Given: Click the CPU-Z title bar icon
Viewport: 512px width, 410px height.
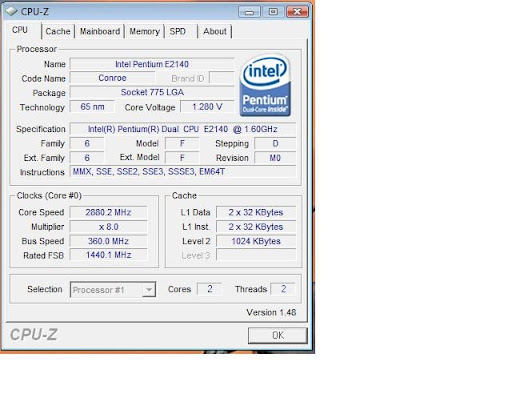Looking at the screenshot, I should (x=11, y=11).
